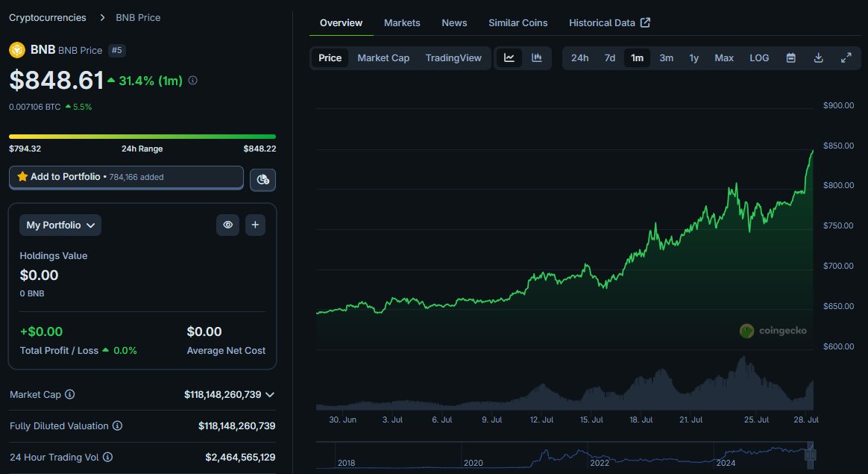Open the Market Cap info icon
Image resolution: width=868 pixels, height=474 pixels.
click(70, 394)
